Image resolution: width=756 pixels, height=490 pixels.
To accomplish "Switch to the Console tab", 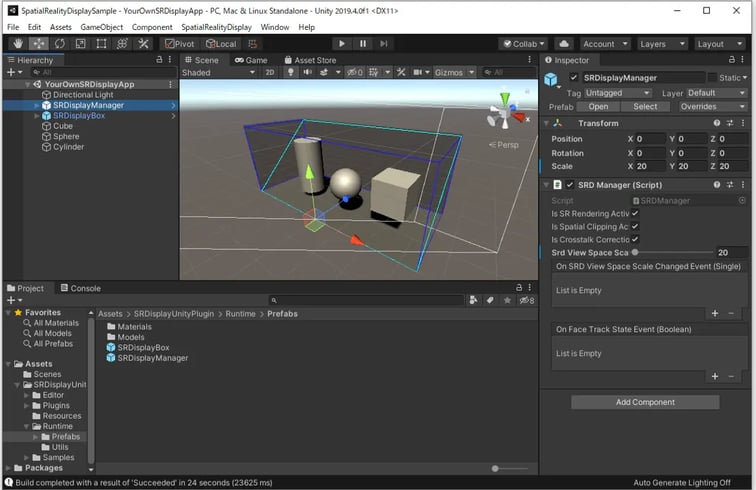I will pyautogui.click(x=80, y=288).
